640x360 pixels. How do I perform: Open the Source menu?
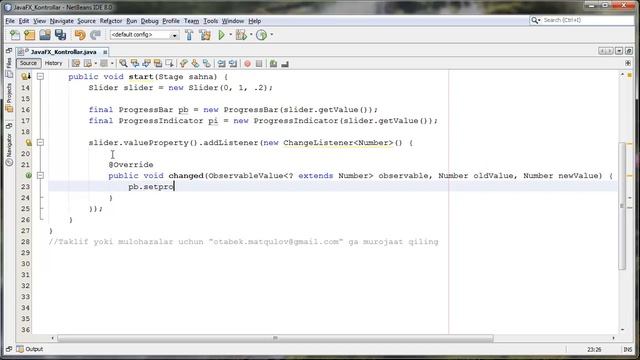pos(86,21)
